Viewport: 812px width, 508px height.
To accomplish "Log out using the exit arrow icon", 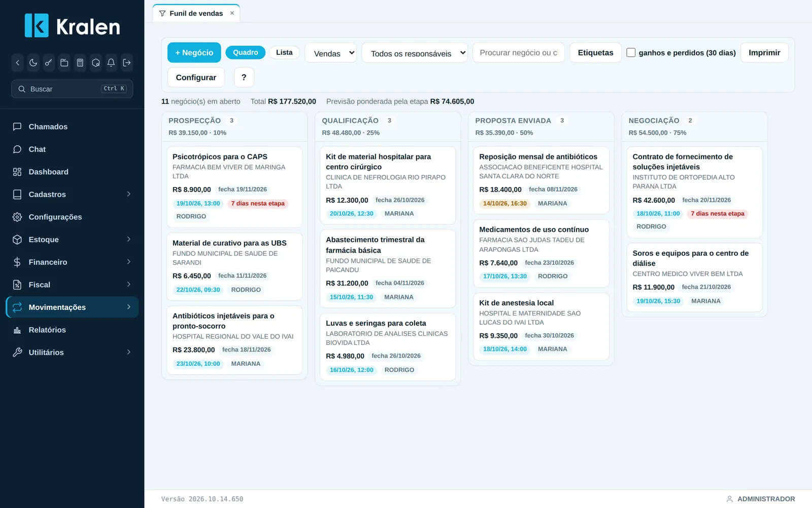I will click(x=127, y=63).
